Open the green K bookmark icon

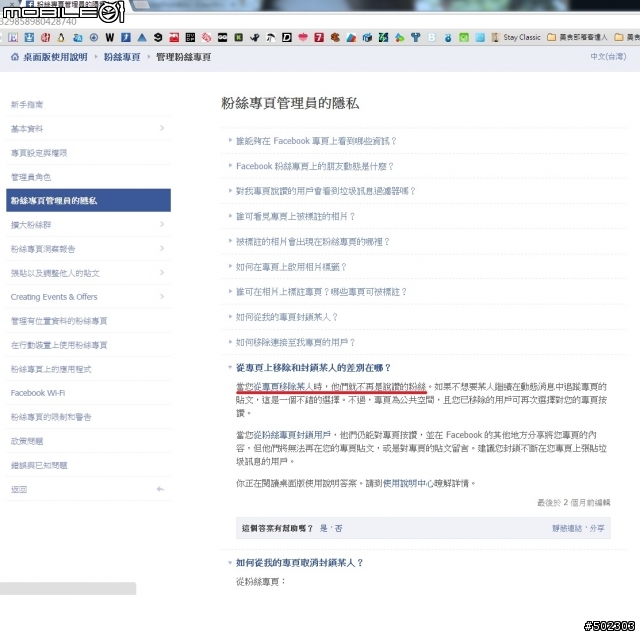click(x=238, y=38)
